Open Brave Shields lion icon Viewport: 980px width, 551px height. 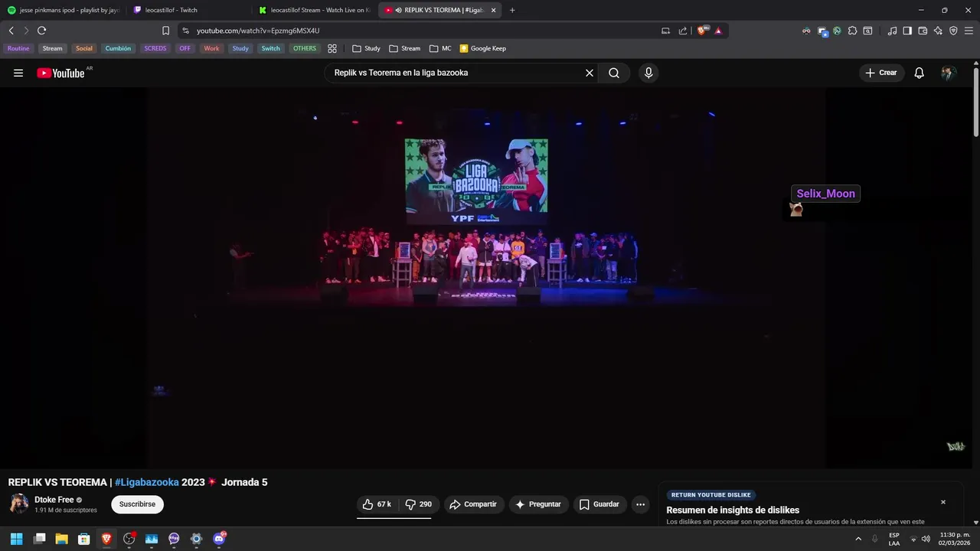(703, 31)
